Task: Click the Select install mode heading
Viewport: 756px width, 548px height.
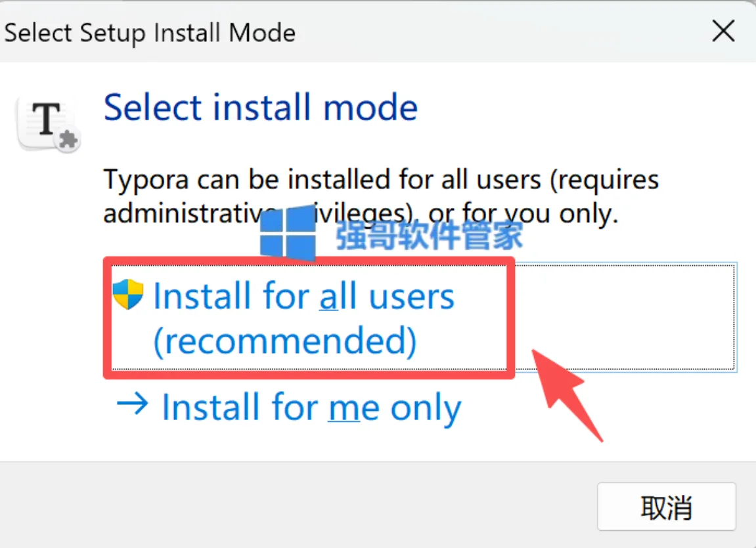Action: [260, 107]
